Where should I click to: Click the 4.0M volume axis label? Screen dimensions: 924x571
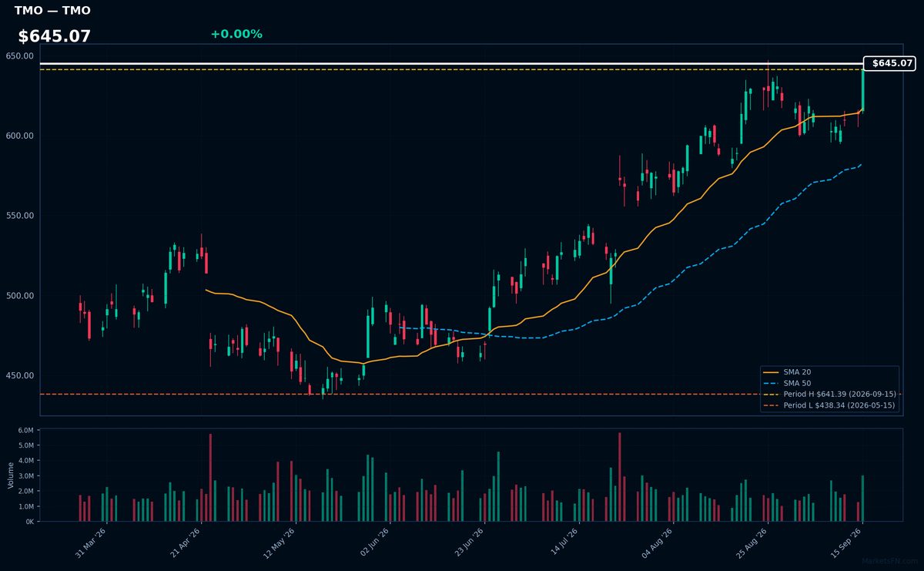pos(25,461)
